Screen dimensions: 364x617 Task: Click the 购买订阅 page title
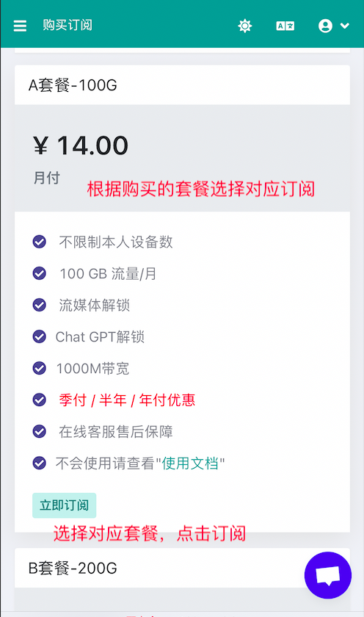(68, 25)
